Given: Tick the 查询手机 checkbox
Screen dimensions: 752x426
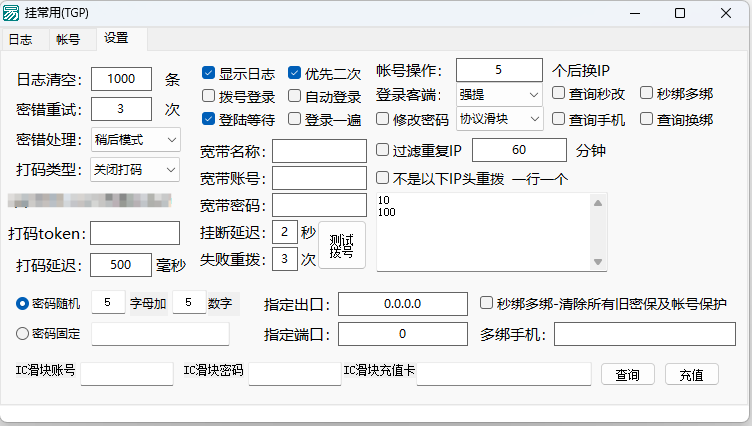Looking at the screenshot, I should tap(560, 120).
